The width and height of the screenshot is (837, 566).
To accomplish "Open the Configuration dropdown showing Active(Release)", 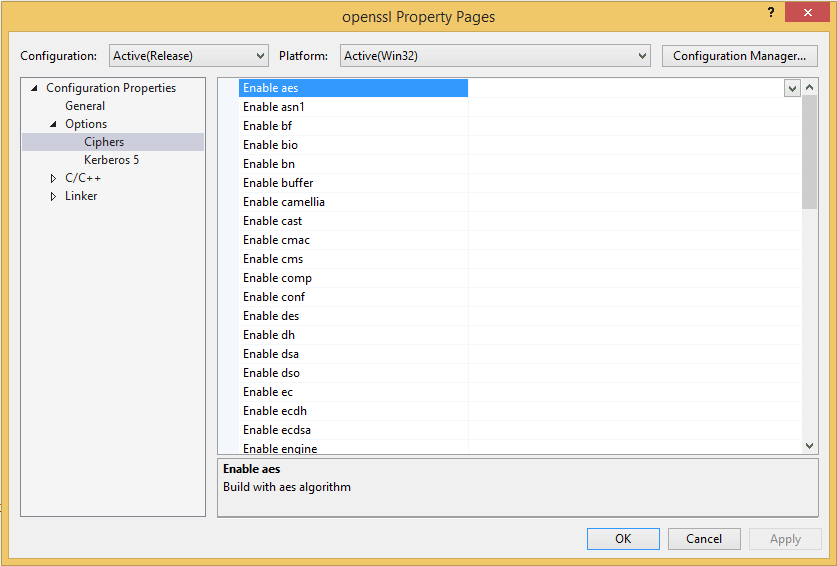I will click(188, 56).
